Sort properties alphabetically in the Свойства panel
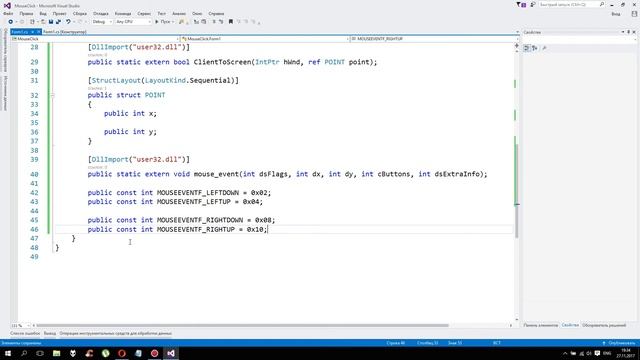This screenshot has width=640, height=360. (x=535, y=48)
